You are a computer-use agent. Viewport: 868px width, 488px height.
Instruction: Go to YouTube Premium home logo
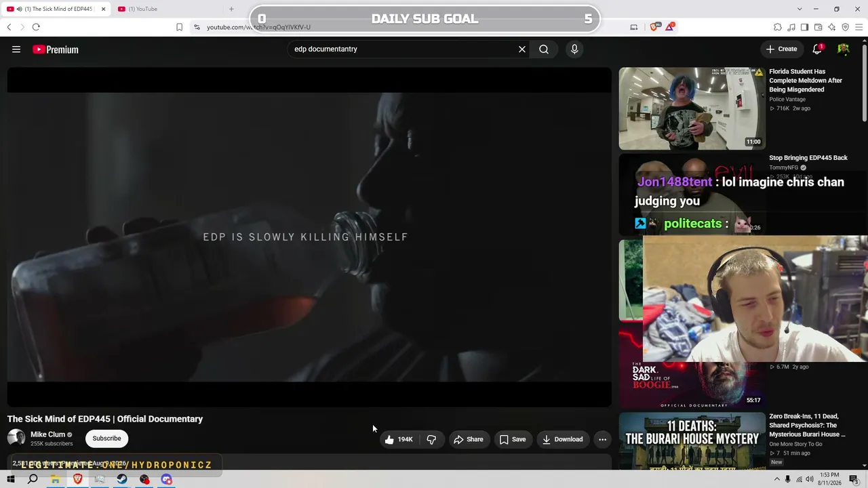[x=56, y=49]
